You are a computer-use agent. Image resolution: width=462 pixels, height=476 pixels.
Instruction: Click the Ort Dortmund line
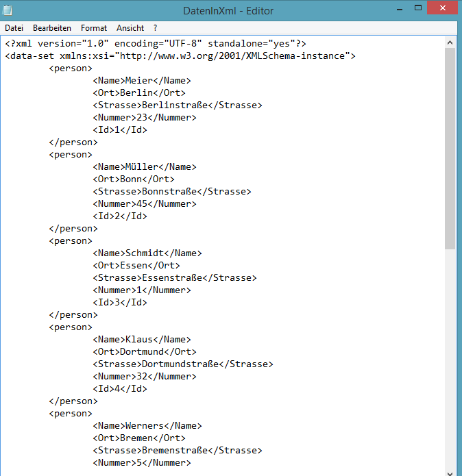coord(145,352)
